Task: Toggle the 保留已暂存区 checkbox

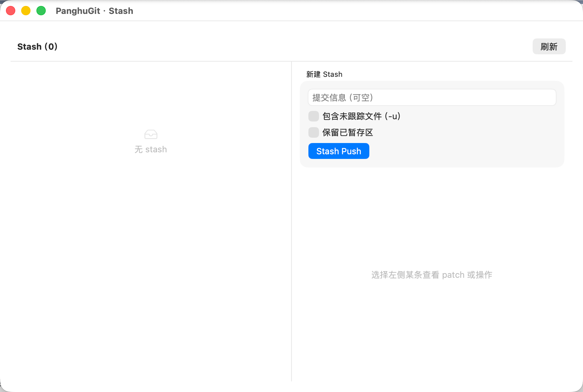Action: tap(314, 132)
